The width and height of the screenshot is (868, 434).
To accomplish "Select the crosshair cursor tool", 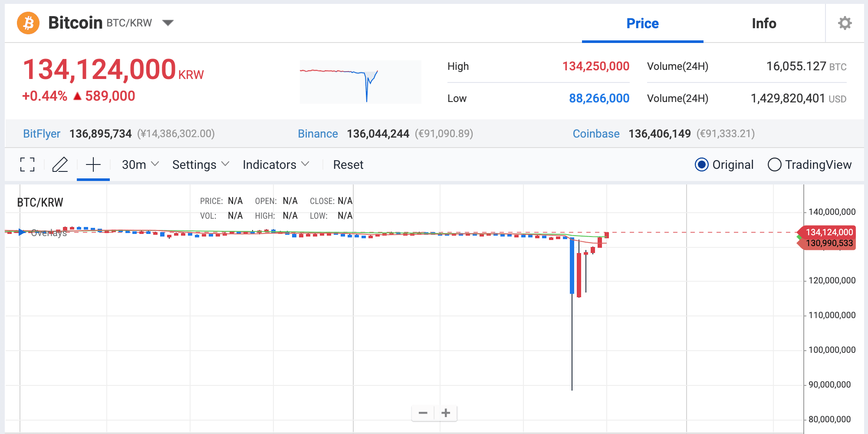I will (x=93, y=164).
